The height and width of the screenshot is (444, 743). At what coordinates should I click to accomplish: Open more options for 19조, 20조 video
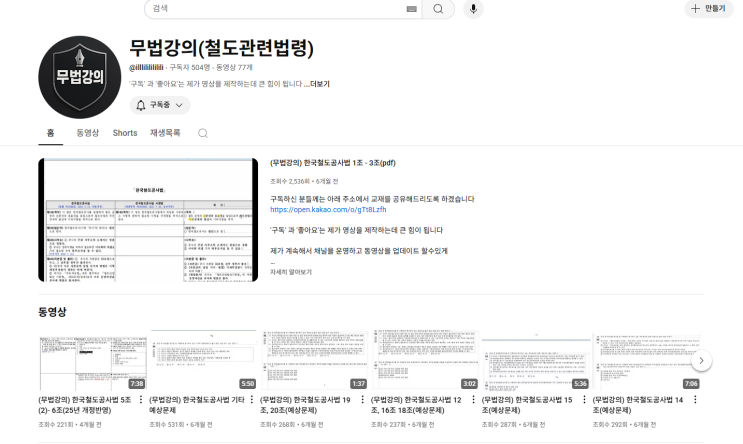coord(362,400)
